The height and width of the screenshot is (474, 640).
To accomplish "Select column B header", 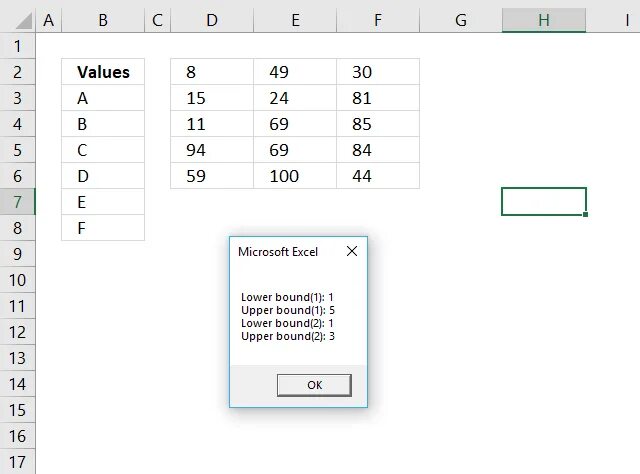I will 103,19.
